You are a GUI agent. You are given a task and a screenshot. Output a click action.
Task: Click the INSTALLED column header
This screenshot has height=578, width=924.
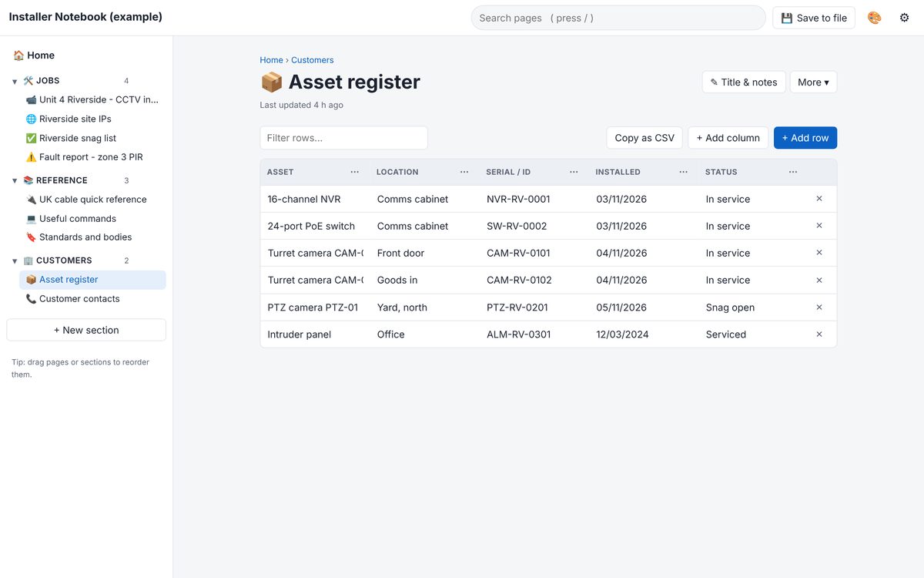click(x=618, y=172)
